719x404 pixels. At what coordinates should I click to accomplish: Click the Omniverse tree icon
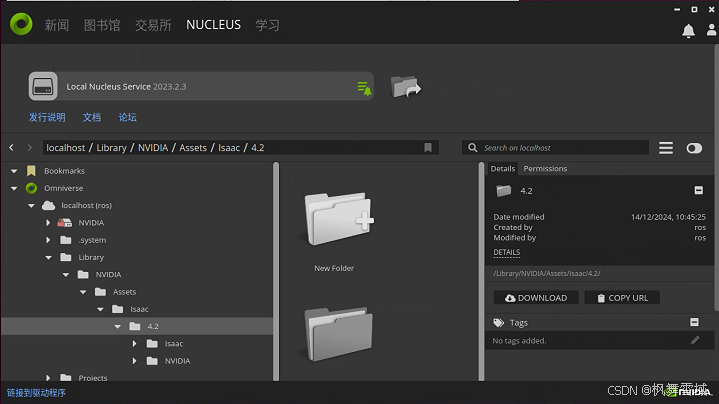[x=31, y=188]
